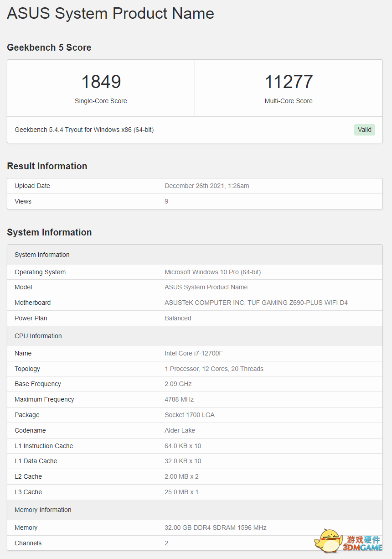Select the Channels value 2
Viewport: 392px width, 559px height.
coord(166,543)
